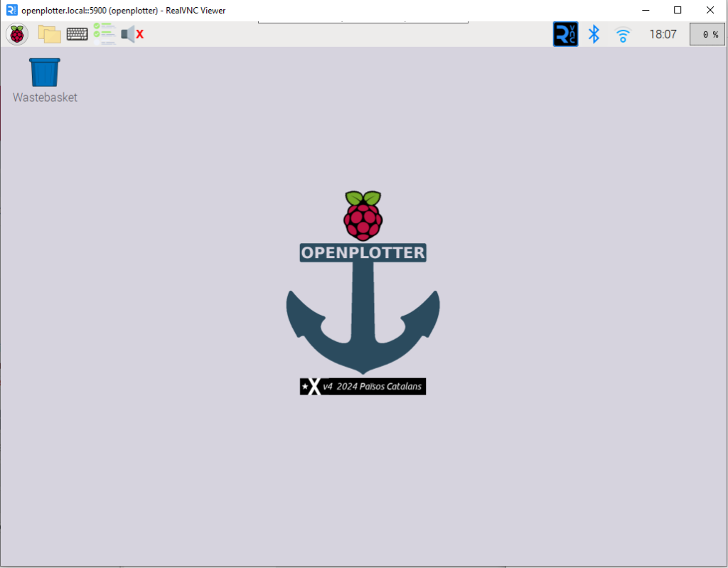
Task: Click the raspberry logo on the wallpaper
Action: click(x=363, y=215)
